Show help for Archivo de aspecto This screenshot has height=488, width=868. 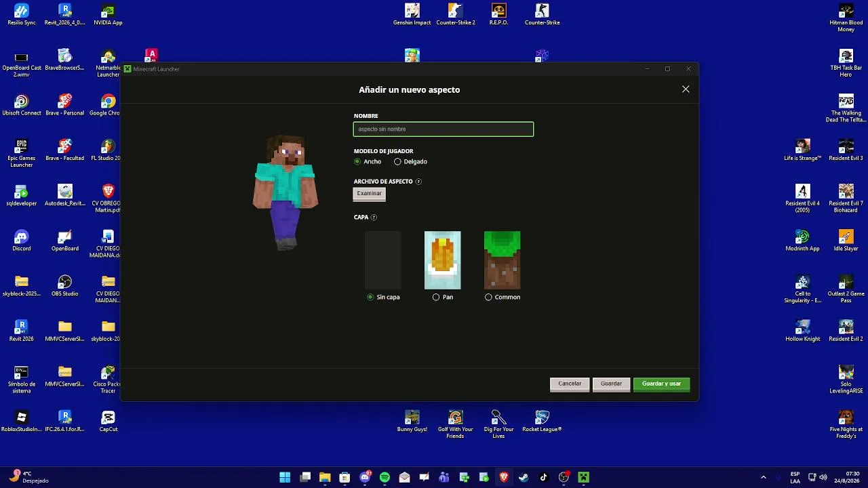(x=418, y=182)
